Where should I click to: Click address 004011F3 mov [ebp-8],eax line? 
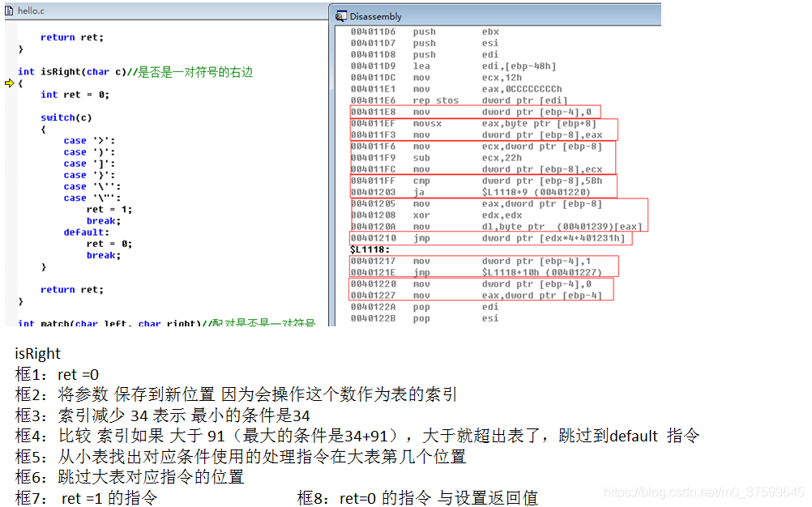click(x=477, y=135)
